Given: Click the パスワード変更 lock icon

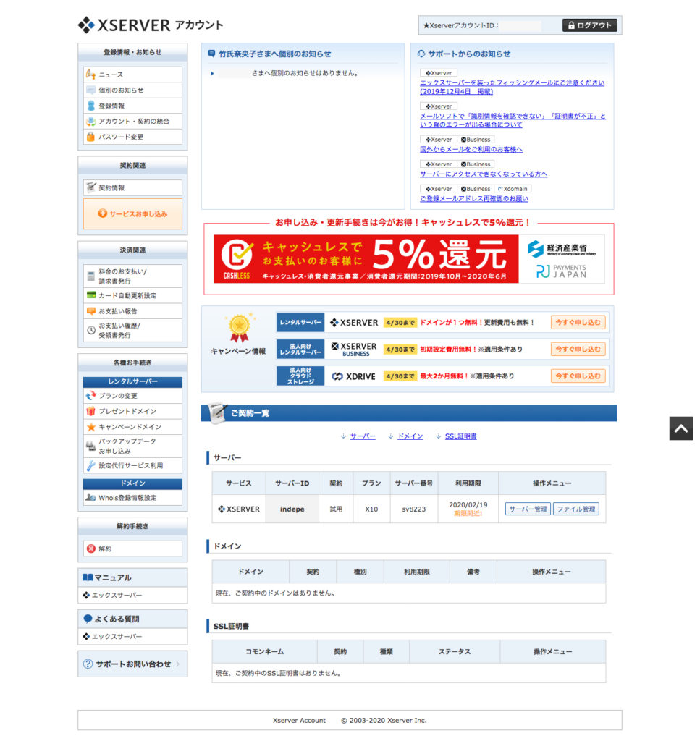Looking at the screenshot, I should pyautogui.click(x=90, y=137).
